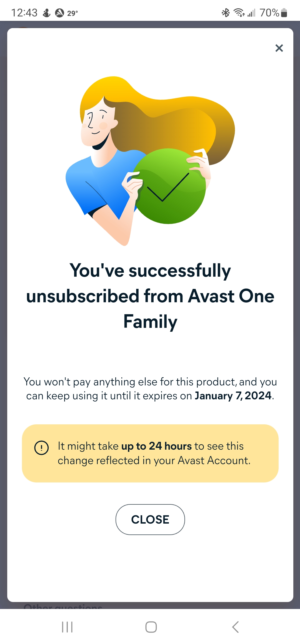300x644 pixels.
Task: Tap the 12:43 clock in status bar
Action: [24, 13]
